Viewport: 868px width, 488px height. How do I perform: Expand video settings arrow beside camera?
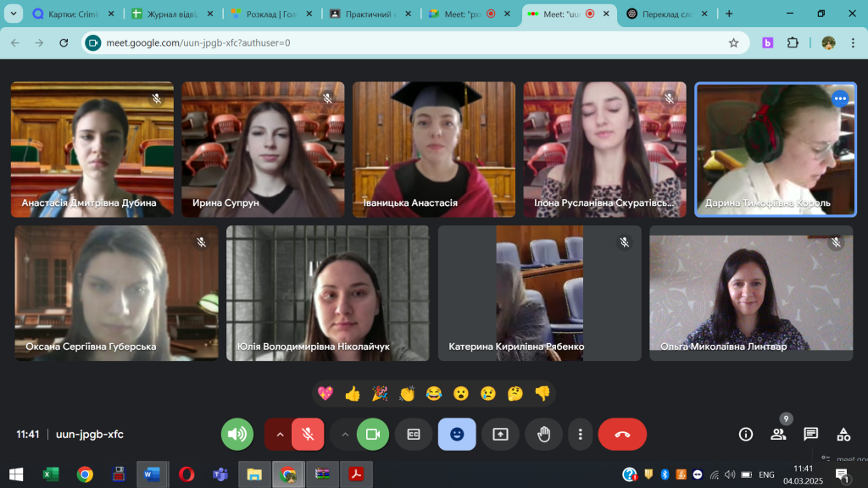[x=344, y=435]
